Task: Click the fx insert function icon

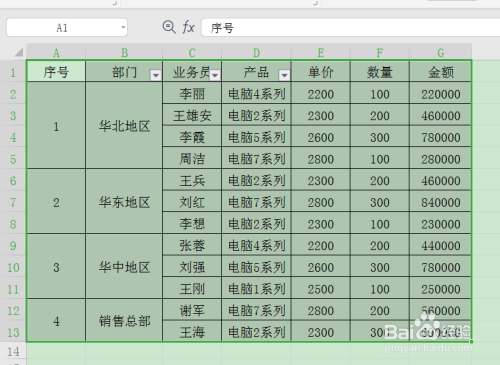Action: click(188, 27)
